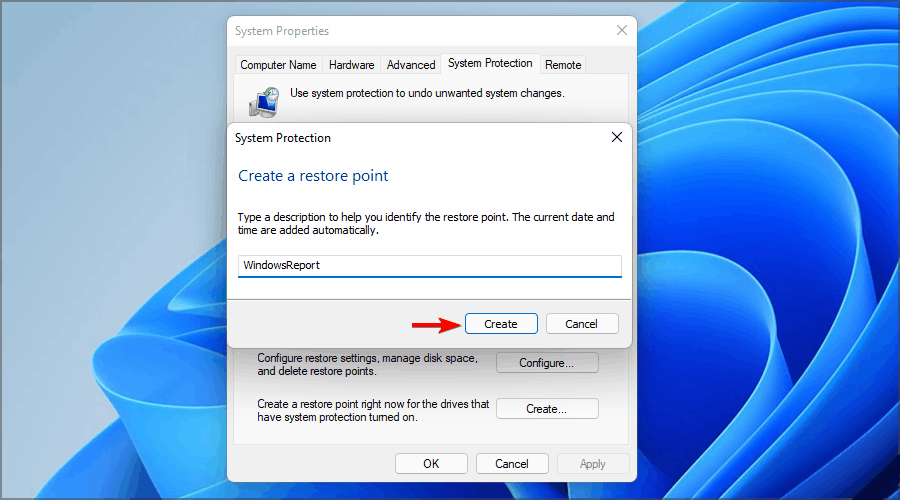Switch to the Computer Name tab
The height and width of the screenshot is (500, 900).
pos(278,65)
